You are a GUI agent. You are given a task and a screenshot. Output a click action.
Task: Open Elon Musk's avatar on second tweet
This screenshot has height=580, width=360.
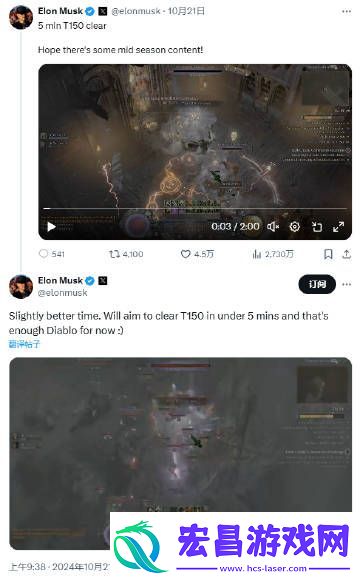click(x=21, y=287)
